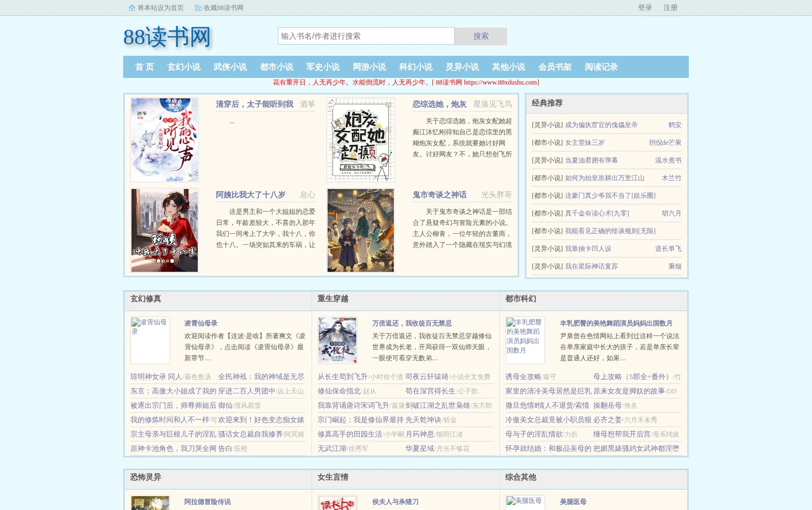812x510 pixels.
Task: Click the 登录 link
Action: [x=645, y=8]
